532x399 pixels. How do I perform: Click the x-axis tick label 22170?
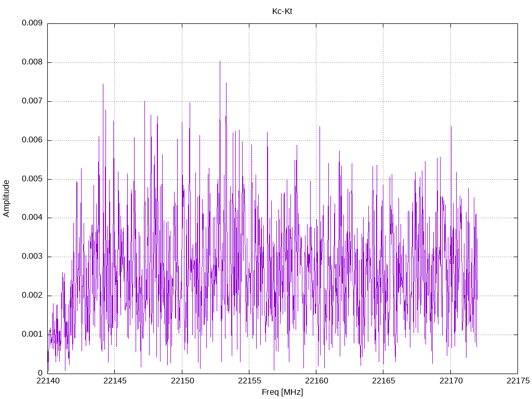pyautogui.click(x=451, y=381)
